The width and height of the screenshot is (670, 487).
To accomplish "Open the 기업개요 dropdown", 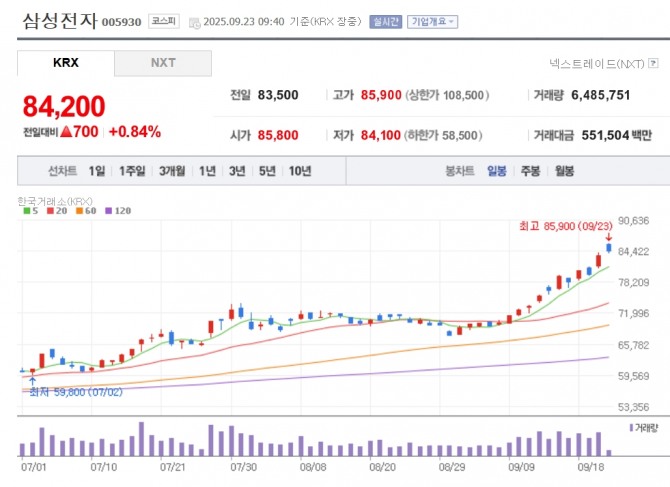I will click(432, 21).
